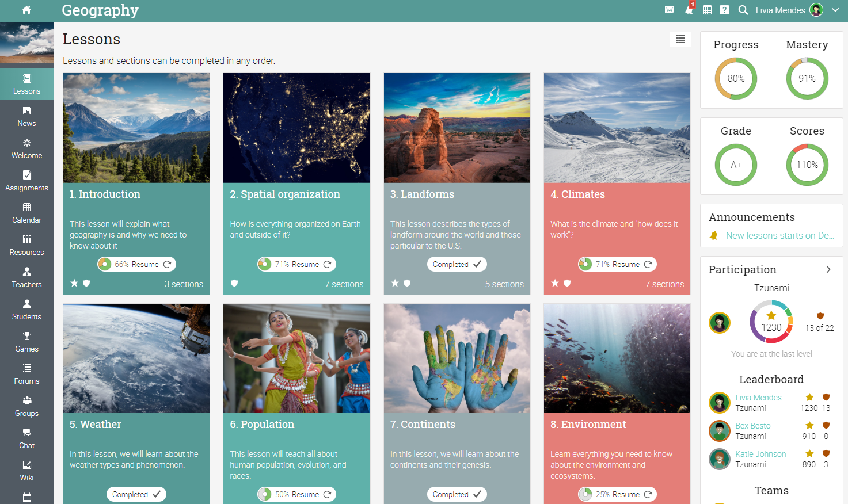Open Games from the sidebar
The width and height of the screenshot is (848, 504).
(x=26, y=342)
